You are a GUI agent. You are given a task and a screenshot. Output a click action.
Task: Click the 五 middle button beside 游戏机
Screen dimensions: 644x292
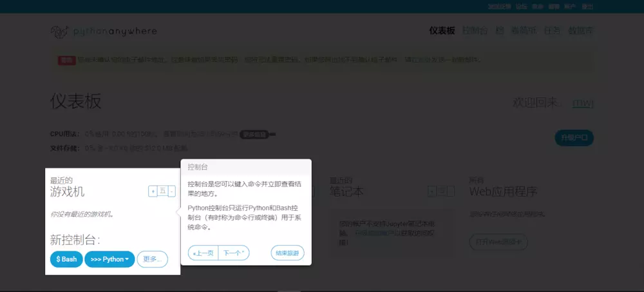coord(163,191)
